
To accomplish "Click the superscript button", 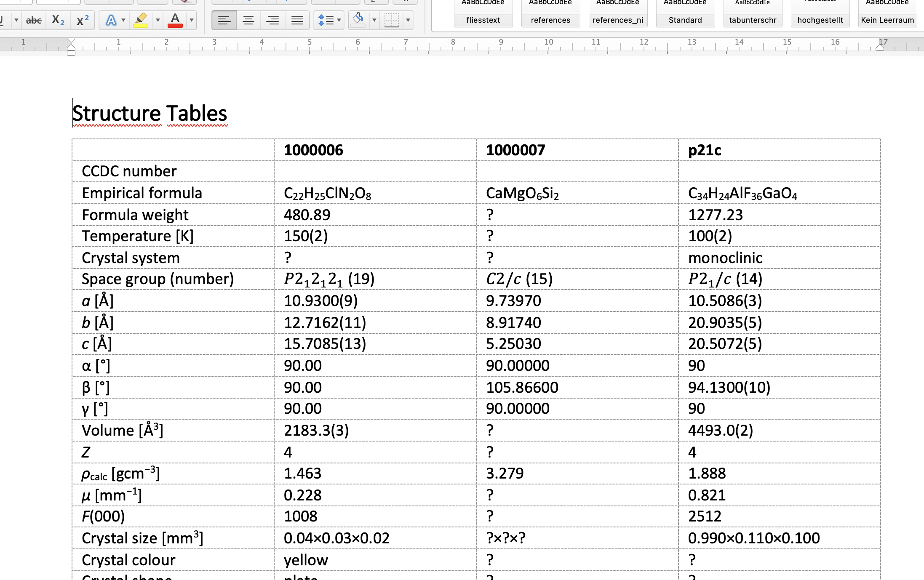I will pyautogui.click(x=83, y=20).
